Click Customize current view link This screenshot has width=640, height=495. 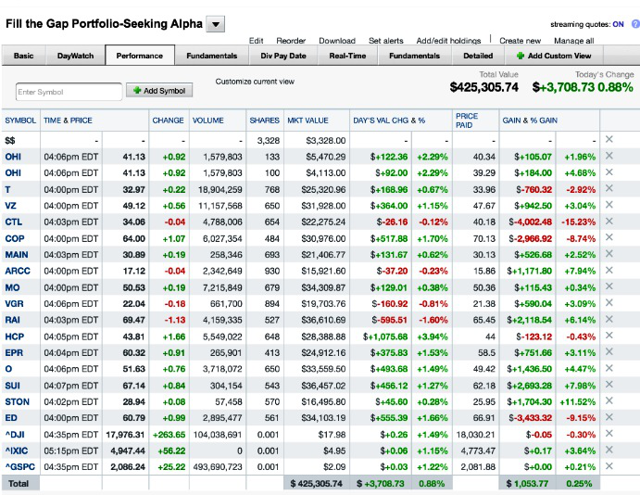[255, 82]
